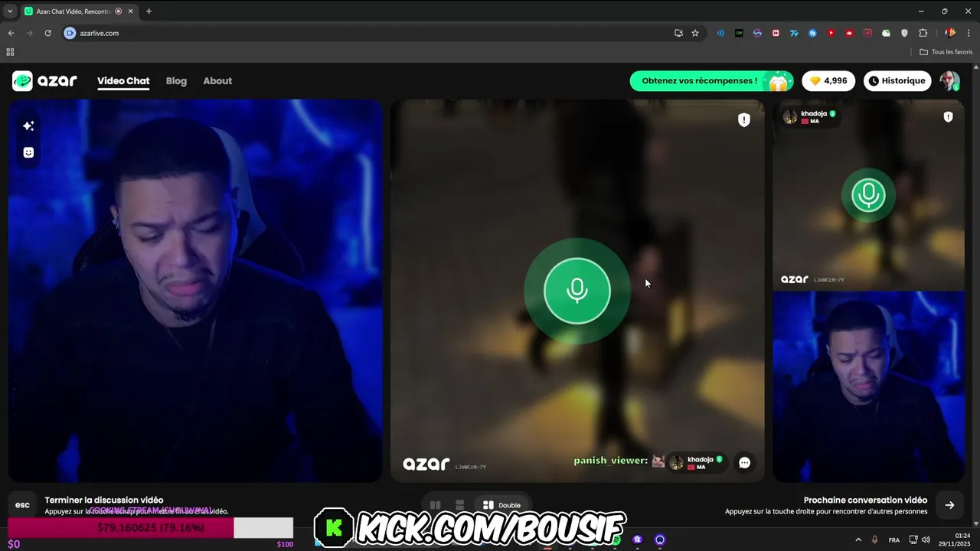Open the Tous les favoris folder
The width and height of the screenshot is (980, 551).
[946, 52]
